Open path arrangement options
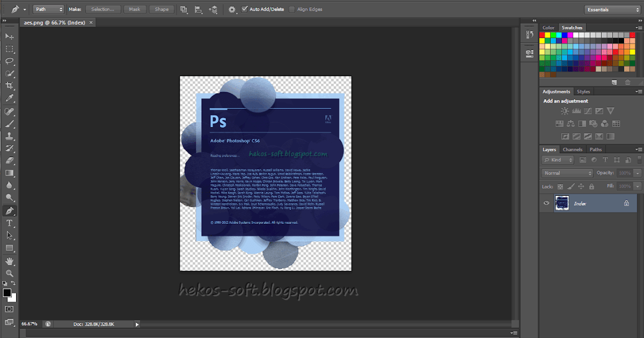The height and width of the screenshot is (338, 644). click(x=213, y=9)
